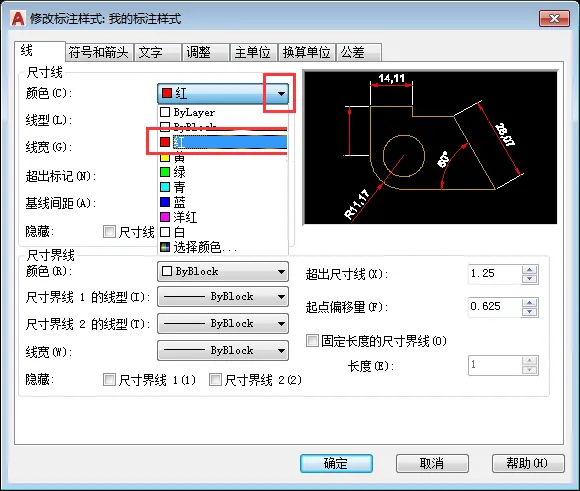Click the 超出尺寸线 value field 1.25

coord(495,274)
